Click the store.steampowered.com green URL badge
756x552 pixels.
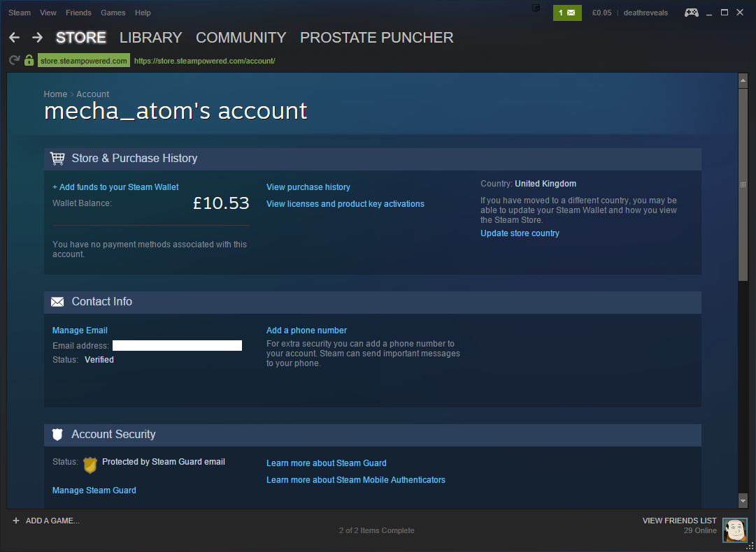click(x=84, y=61)
